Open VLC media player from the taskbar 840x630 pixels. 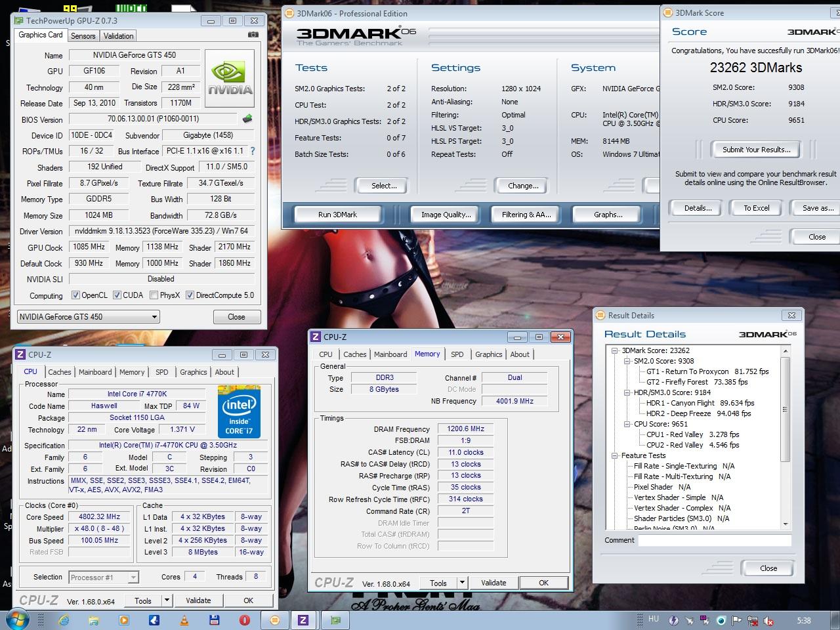tap(184, 619)
